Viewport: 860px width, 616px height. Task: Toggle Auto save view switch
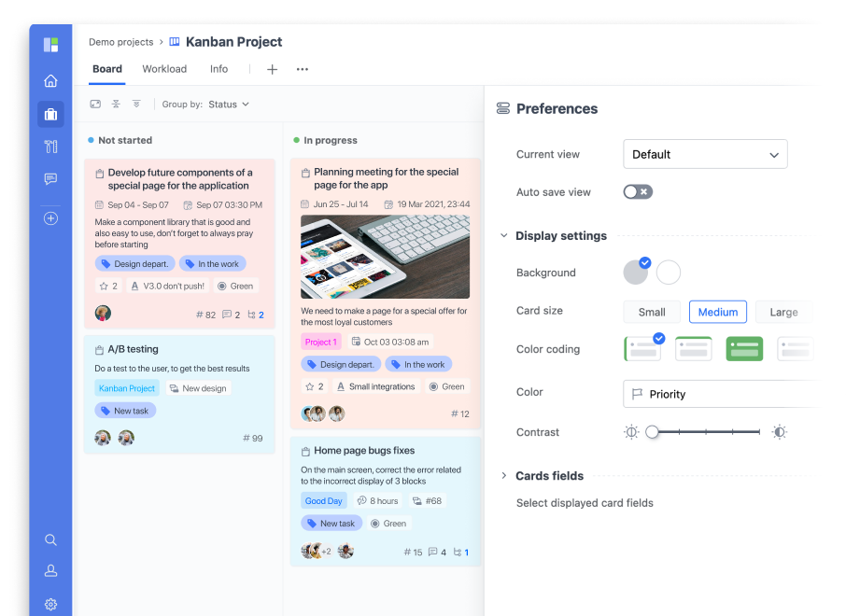click(636, 191)
